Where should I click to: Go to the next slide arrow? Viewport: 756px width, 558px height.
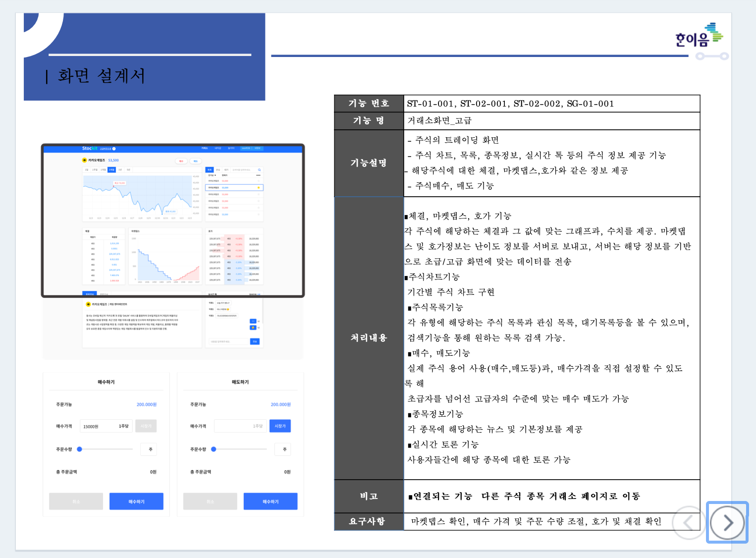point(727,522)
